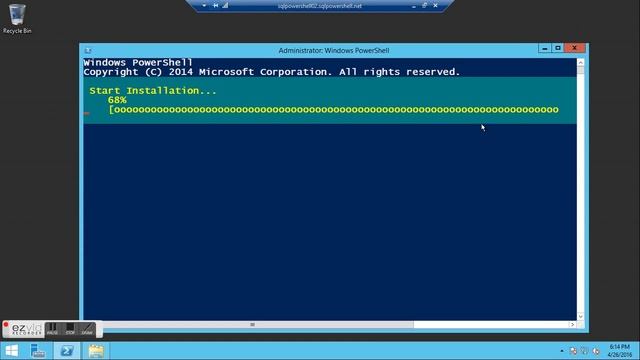Screen dimensions: 640x360
Task: Click the horizontal scrollbar right arrow
Action: 572,324
